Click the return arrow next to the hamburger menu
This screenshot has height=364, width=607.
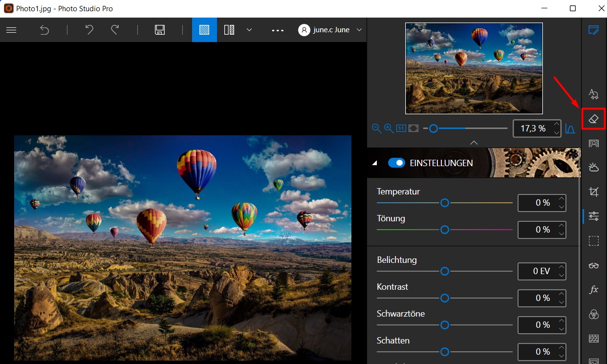44,30
